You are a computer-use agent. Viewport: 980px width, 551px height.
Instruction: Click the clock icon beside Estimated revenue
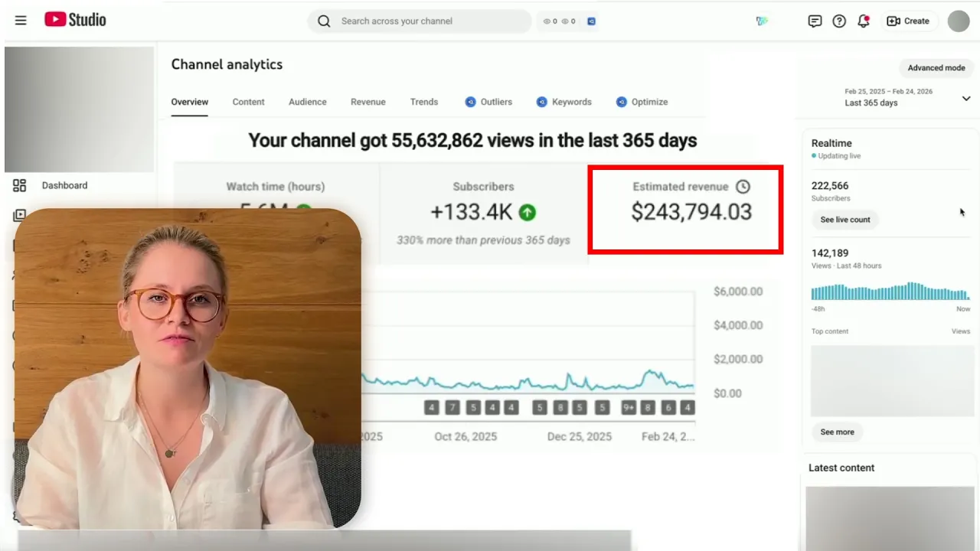743,187
